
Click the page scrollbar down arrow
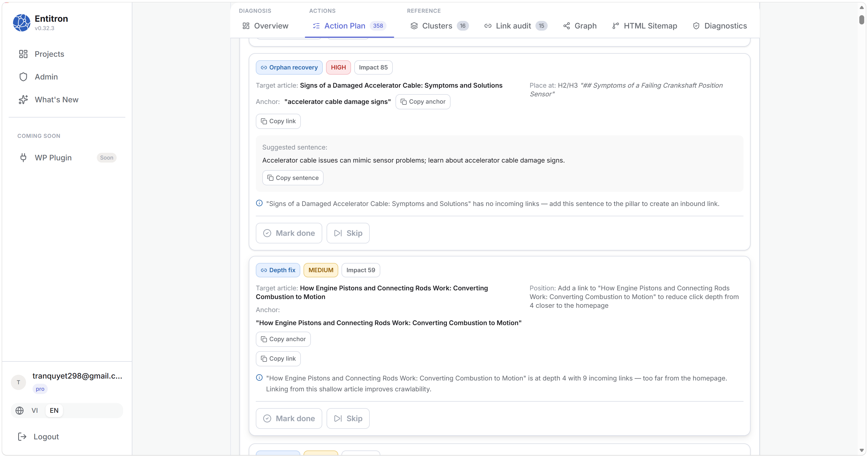pos(861,450)
